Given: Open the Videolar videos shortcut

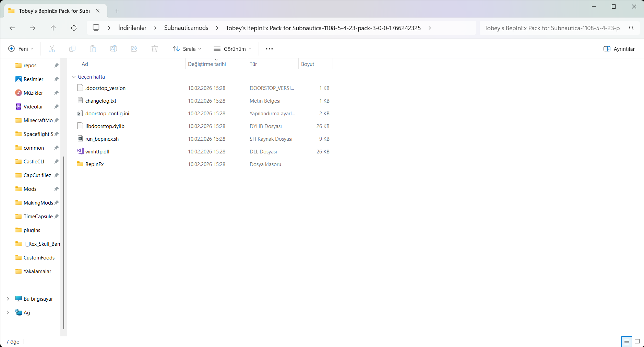Looking at the screenshot, I should [x=29, y=107].
